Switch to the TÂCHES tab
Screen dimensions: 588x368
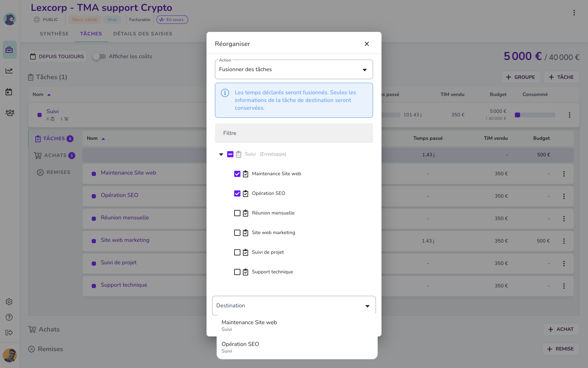91,34
